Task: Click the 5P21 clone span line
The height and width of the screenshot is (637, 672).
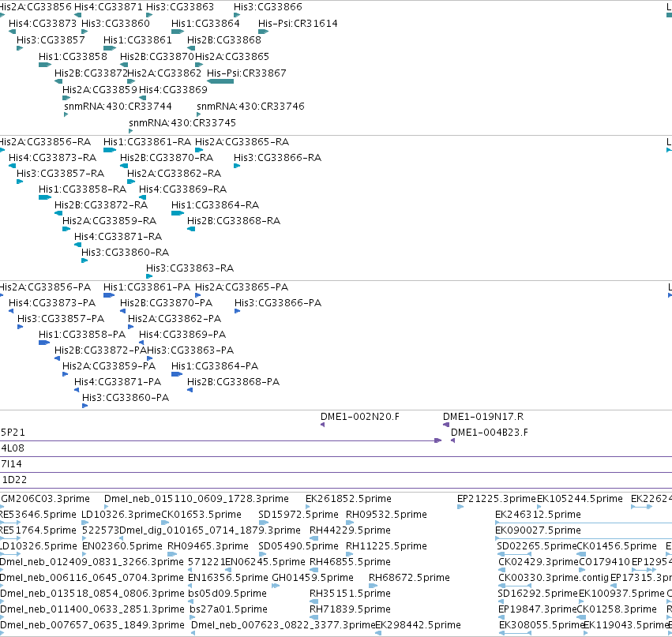Action: (x=221, y=440)
